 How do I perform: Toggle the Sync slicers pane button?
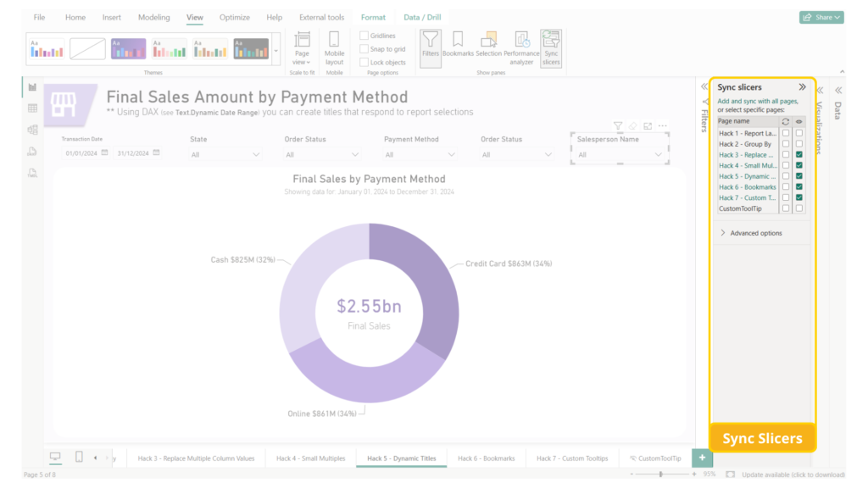pos(551,48)
